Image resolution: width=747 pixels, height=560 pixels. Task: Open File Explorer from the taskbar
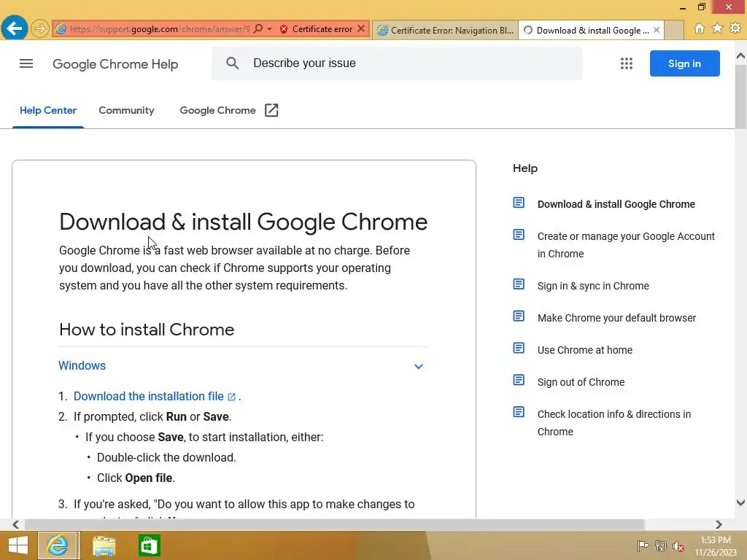104,545
